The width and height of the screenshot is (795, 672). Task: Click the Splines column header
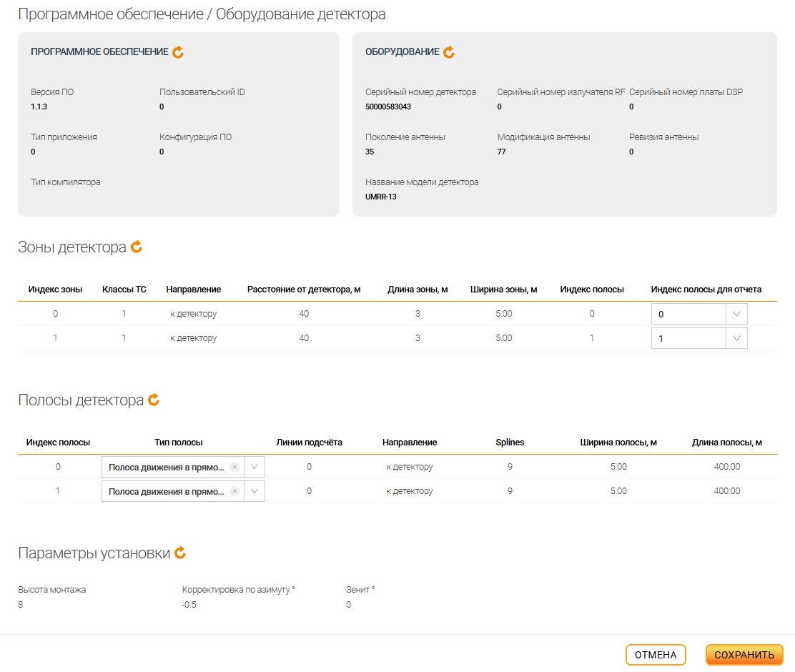click(x=510, y=443)
